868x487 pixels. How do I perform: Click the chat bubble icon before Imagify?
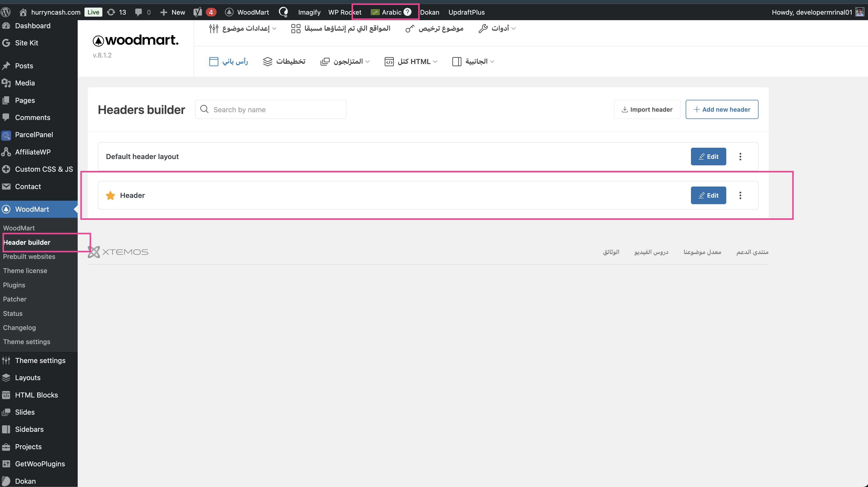tap(283, 12)
